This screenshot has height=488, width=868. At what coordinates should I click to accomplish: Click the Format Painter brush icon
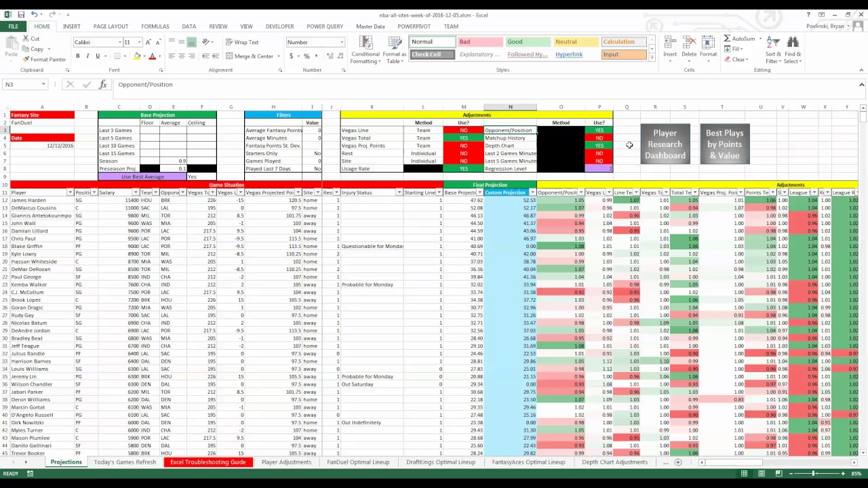26,59
